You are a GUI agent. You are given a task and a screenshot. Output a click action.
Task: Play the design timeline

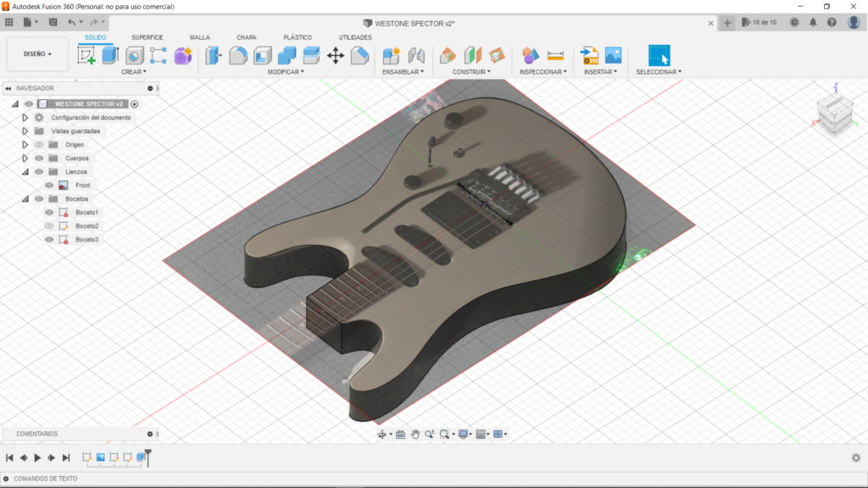pyautogui.click(x=37, y=457)
